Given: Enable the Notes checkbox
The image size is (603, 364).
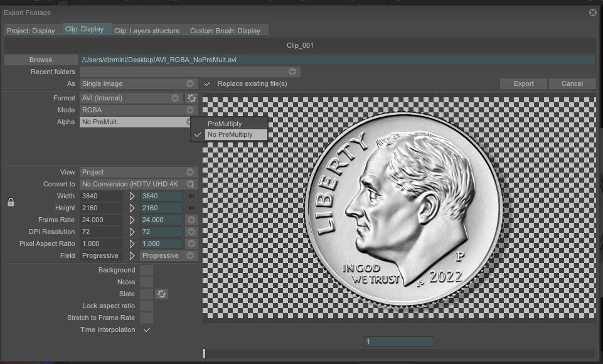Looking at the screenshot, I should coord(147,282).
